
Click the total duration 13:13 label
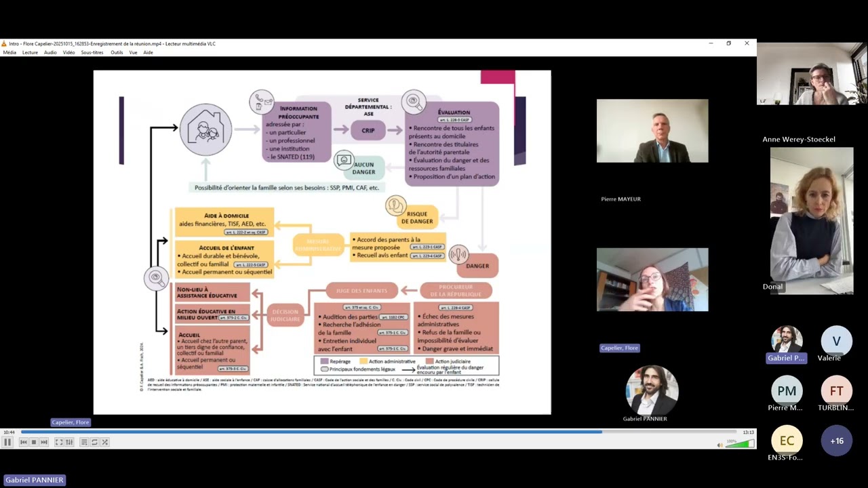click(x=748, y=432)
